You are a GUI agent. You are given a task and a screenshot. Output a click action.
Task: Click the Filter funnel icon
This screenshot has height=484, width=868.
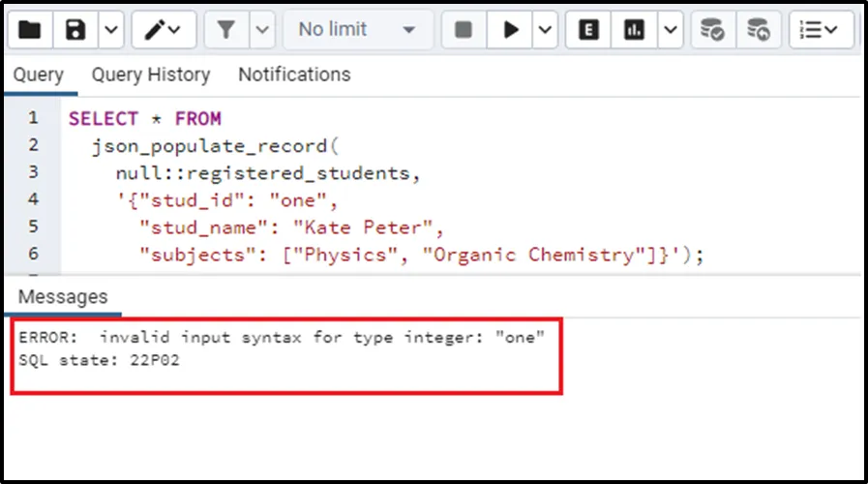click(226, 30)
